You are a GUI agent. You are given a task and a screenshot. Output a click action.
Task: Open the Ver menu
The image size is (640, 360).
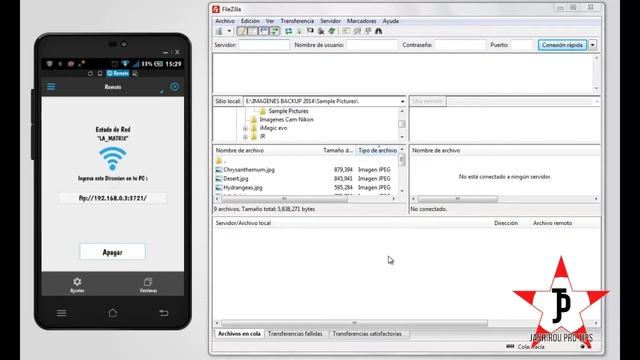(270, 21)
